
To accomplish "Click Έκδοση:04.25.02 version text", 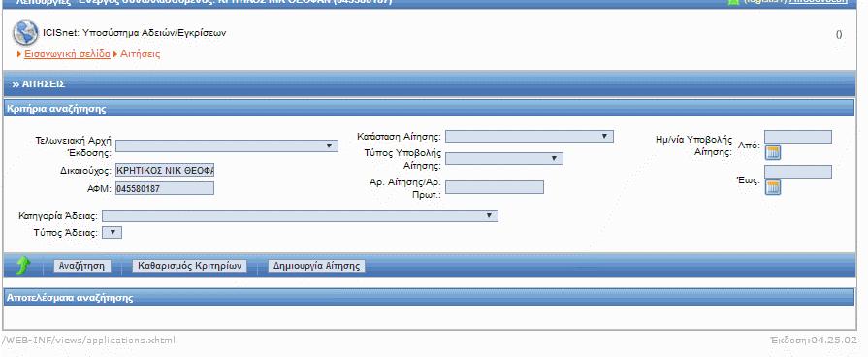I will [x=813, y=340].
